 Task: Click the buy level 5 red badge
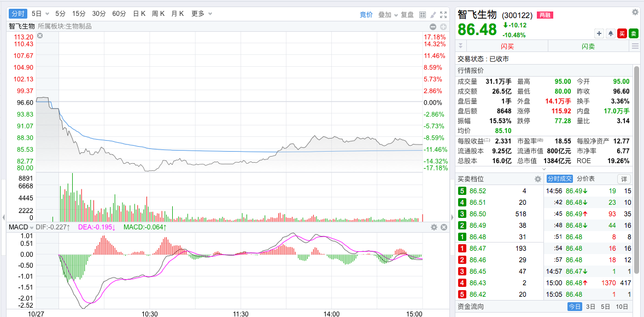[x=462, y=294]
